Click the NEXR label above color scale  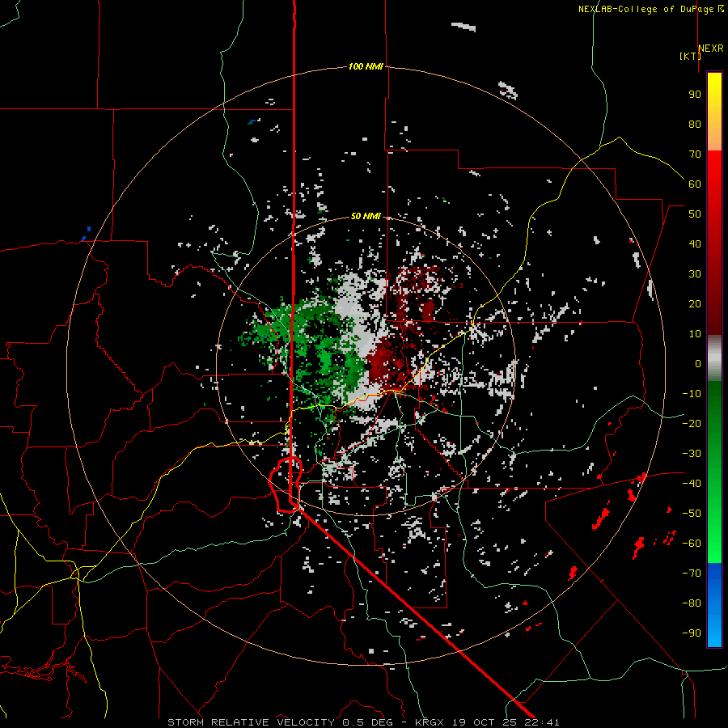click(711, 48)
